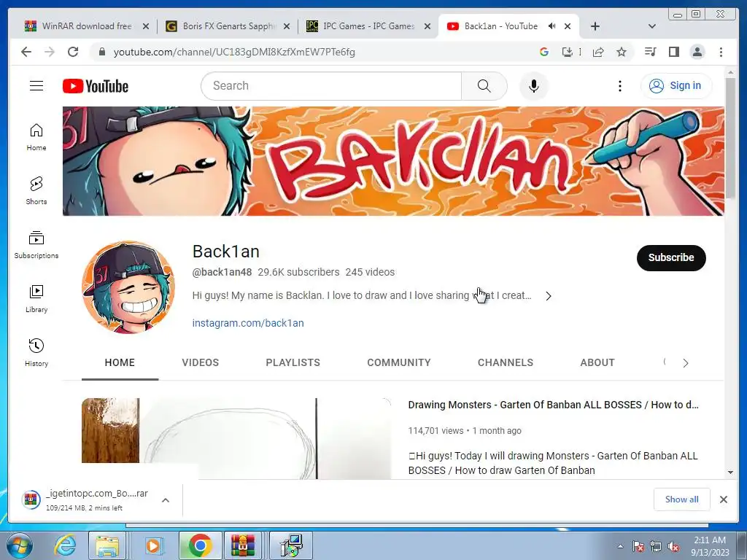This screenshot has height=560, width=747.
Task: Click the Back1an channel avatar
Action: pyautogui.click(x=128, y=287)
